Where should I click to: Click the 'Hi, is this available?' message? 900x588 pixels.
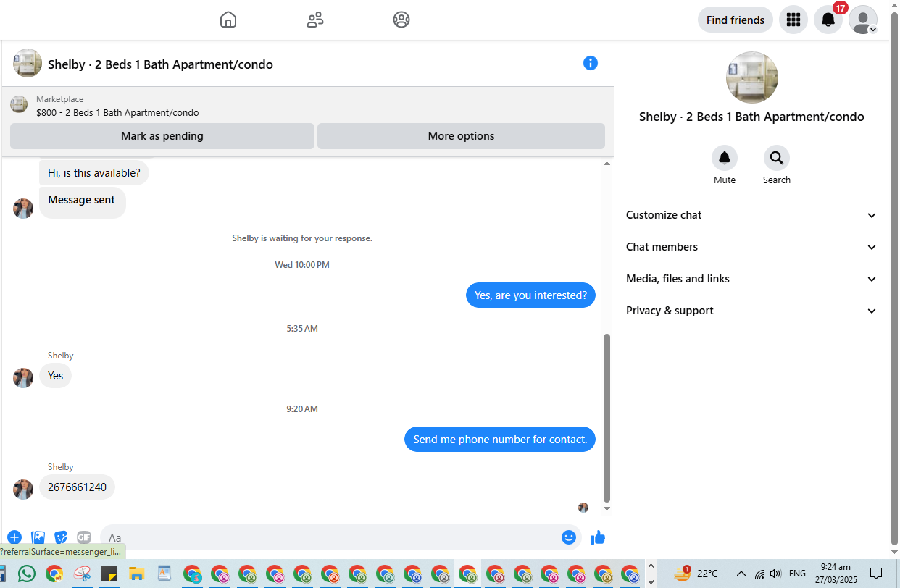tap(94, 173)
